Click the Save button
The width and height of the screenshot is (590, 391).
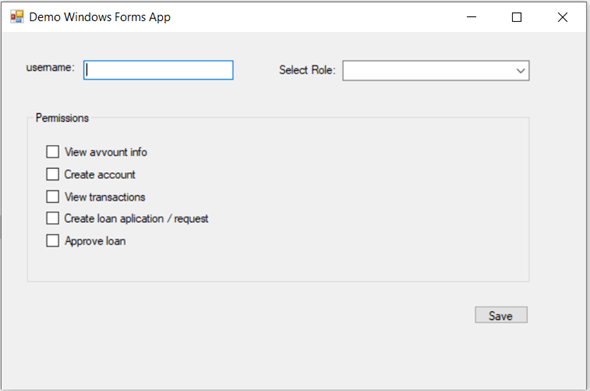[501, 315]
